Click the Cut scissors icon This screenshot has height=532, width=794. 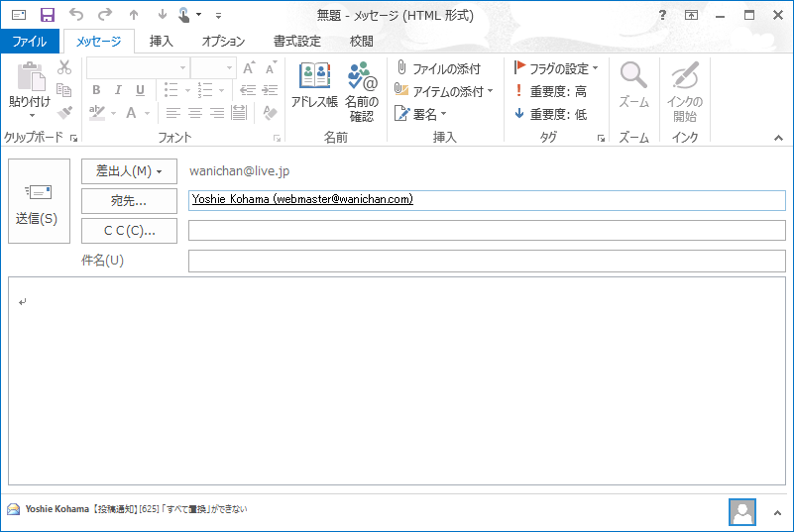(x=64, y=67)
